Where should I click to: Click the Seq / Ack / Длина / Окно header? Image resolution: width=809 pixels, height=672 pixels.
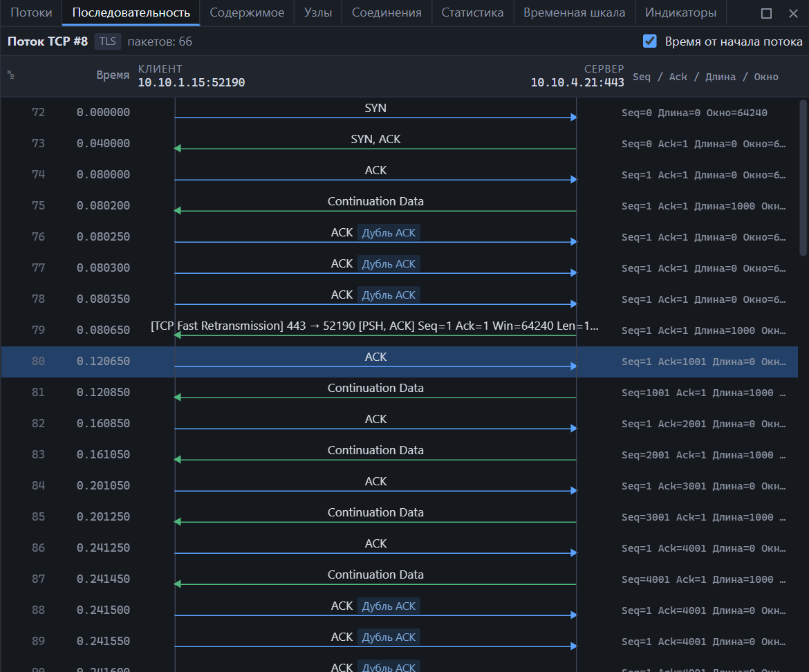coord(705,77)
